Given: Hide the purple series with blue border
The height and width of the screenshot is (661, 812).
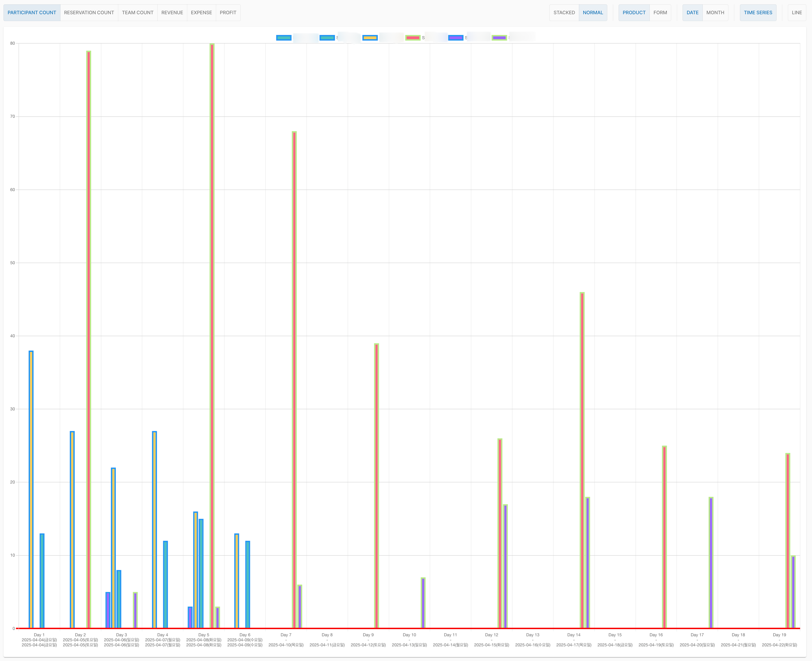Looking at the screenshot, I should coord(455,38).
